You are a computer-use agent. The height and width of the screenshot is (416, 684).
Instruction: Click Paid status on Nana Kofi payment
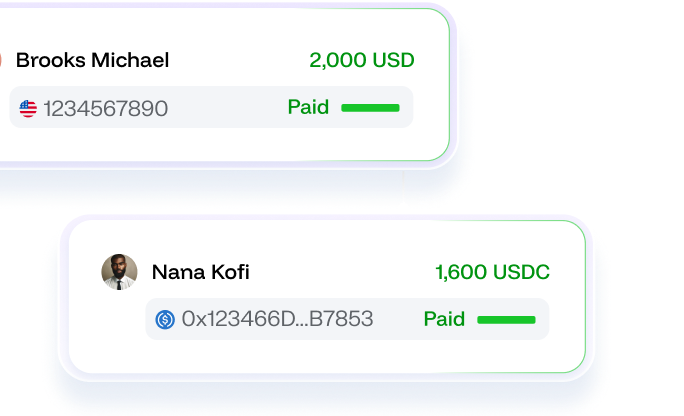click(444, 319)
